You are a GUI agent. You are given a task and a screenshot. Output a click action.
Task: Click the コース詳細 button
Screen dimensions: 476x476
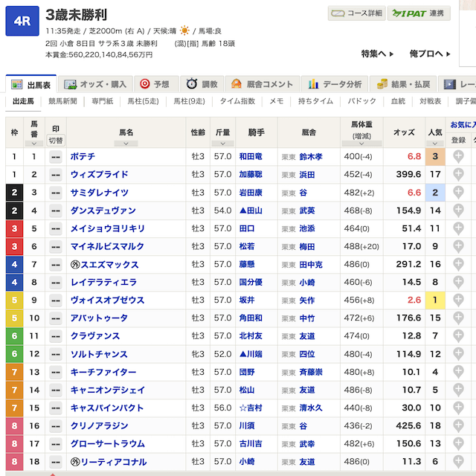pyautogui.click(x=356, y=13)
